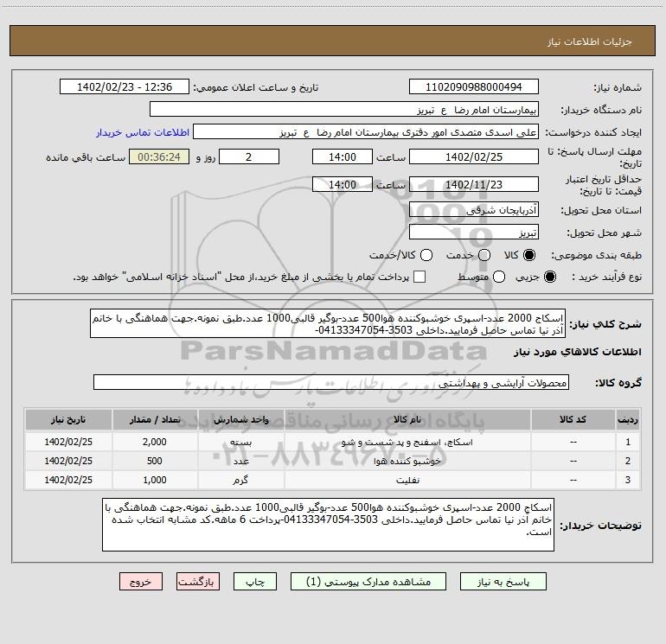Screen dimensions: 666x644
Task: Click price validity hour 14:00 field
Action: point(343,184)
